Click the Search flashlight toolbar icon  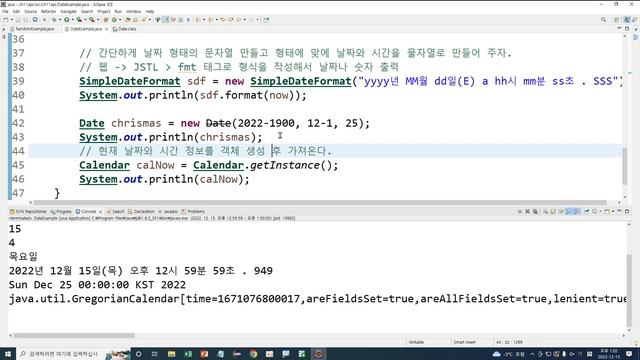[144, 20]
